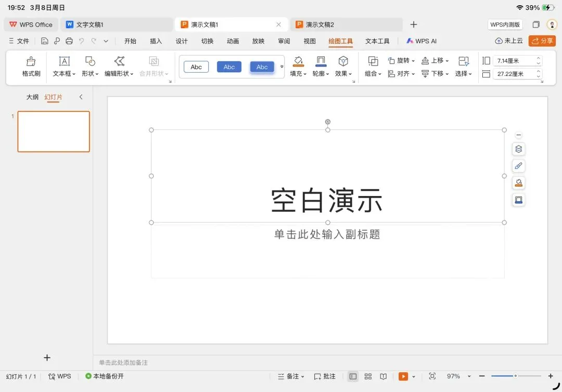This screenshot has height=392, width=562.
Task: Click the fill bucket icon in floating toolbar
Action: [x=519, y=183]
